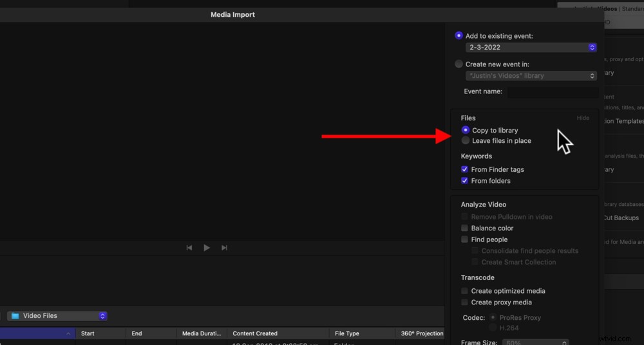Skip to the next clip button
Viewport: 644px width, 345px height.
pyautogui.click(x=224, y=248)
